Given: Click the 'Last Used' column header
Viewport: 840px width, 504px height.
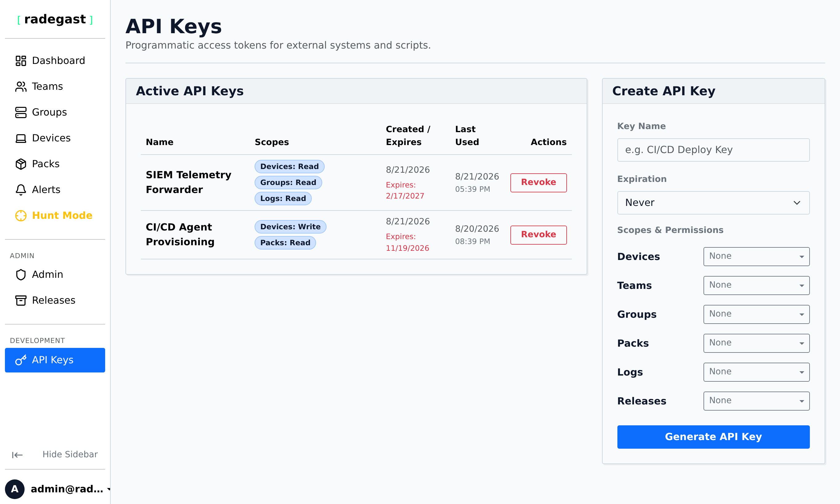Looking at the screenshot, I should pos(467,136).
